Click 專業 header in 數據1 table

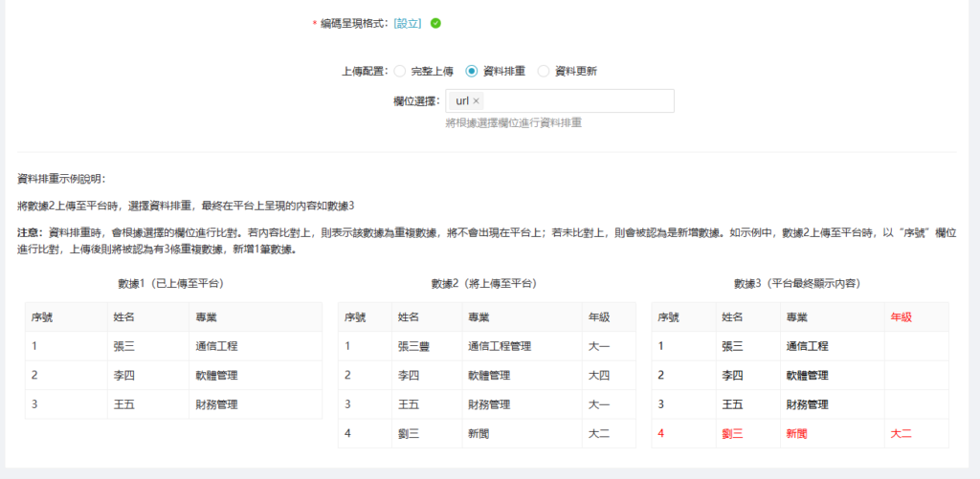[207, 317]
